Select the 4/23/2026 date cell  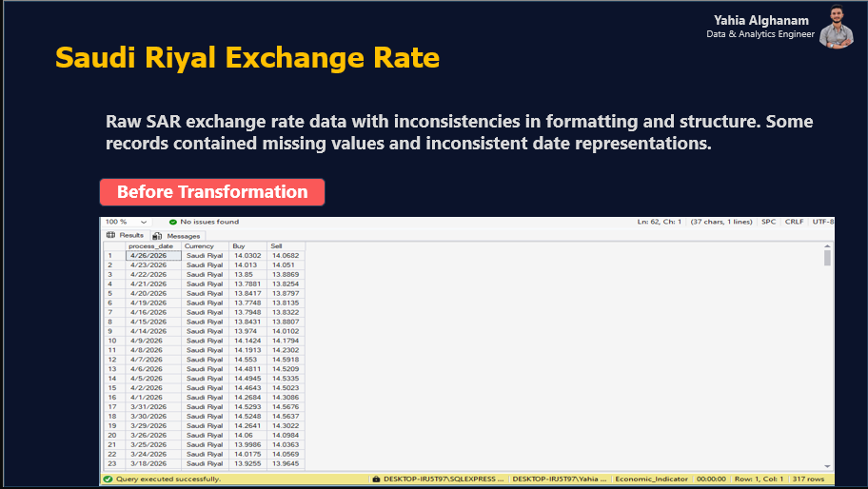pos(153,265)
